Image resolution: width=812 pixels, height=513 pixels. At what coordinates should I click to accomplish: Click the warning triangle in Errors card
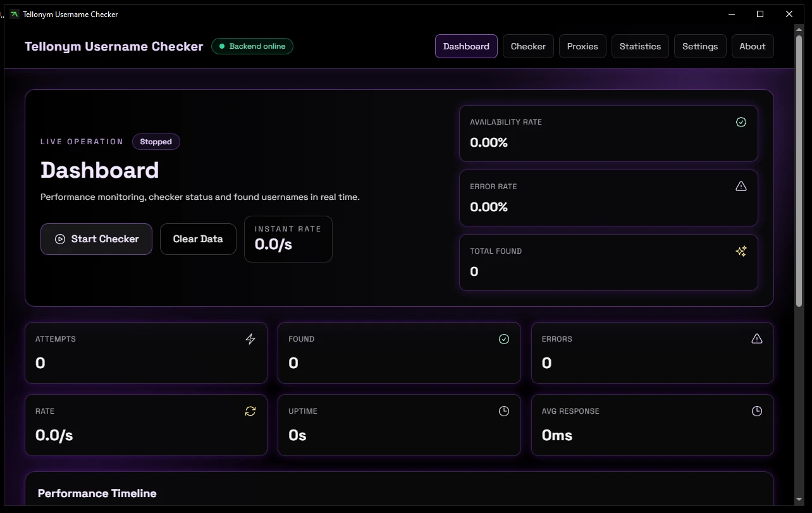756,339
